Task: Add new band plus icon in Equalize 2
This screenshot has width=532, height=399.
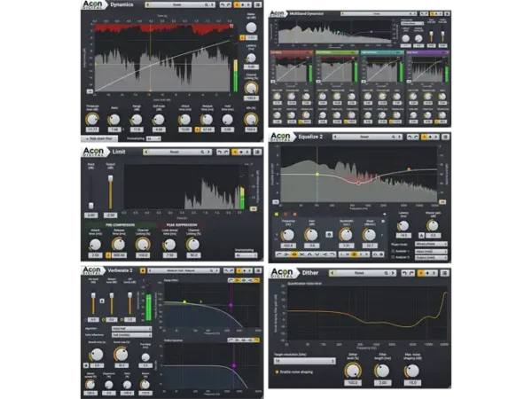Action: [385, 214]
